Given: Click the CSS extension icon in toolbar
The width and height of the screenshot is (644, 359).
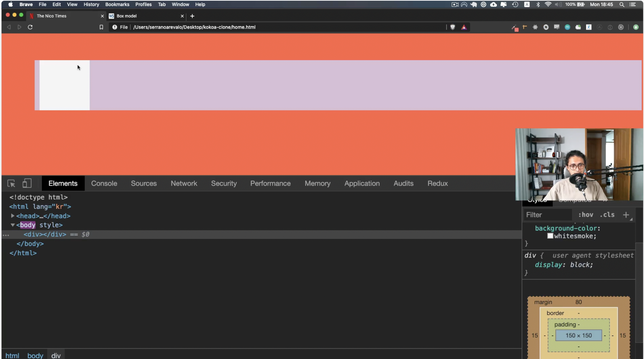Looking at the screenshot, I should click(x=557, y=27).
